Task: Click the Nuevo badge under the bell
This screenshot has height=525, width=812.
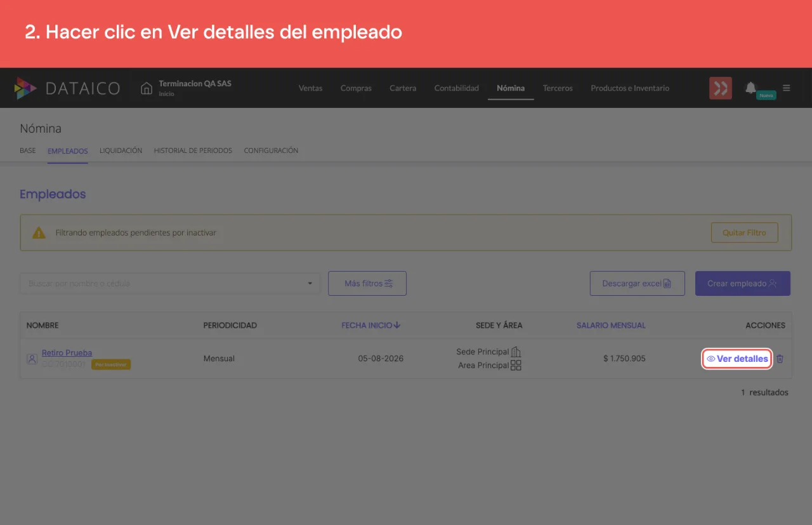Action: (x=766, y=95)
